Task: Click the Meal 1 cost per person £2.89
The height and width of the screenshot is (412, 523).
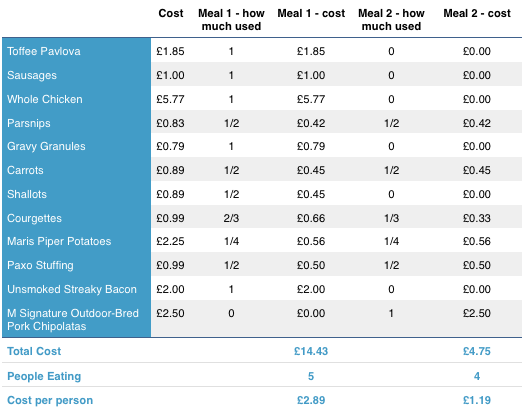Action: pos(311,400)
